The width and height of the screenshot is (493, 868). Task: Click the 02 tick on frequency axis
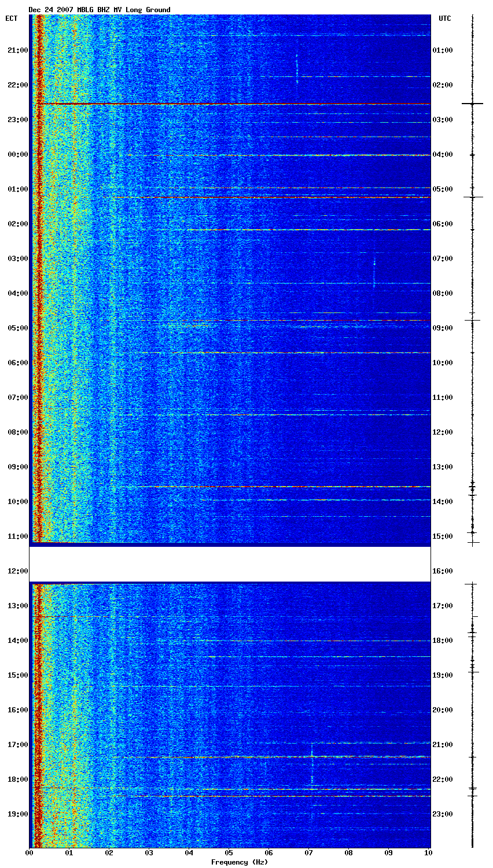point(109,853)
